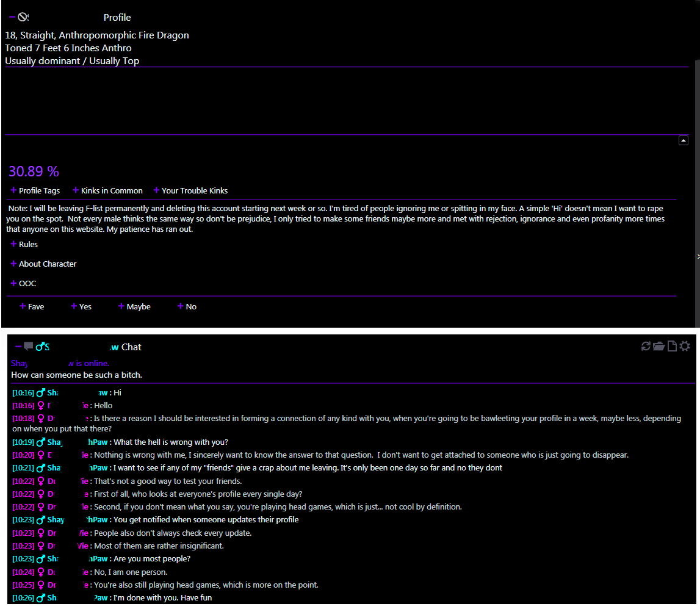Click female icon on the 10:20 message
The image size is (700, 609).
pos(41,455)
